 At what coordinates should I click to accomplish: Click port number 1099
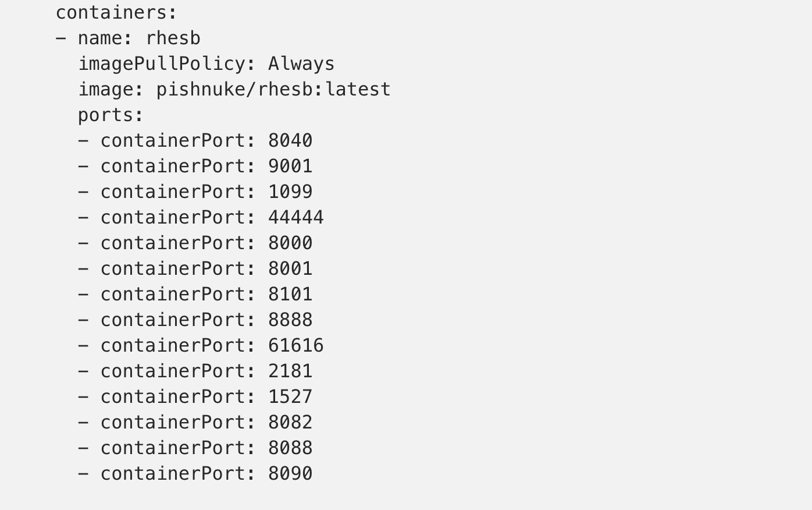[x=290, y=192]
